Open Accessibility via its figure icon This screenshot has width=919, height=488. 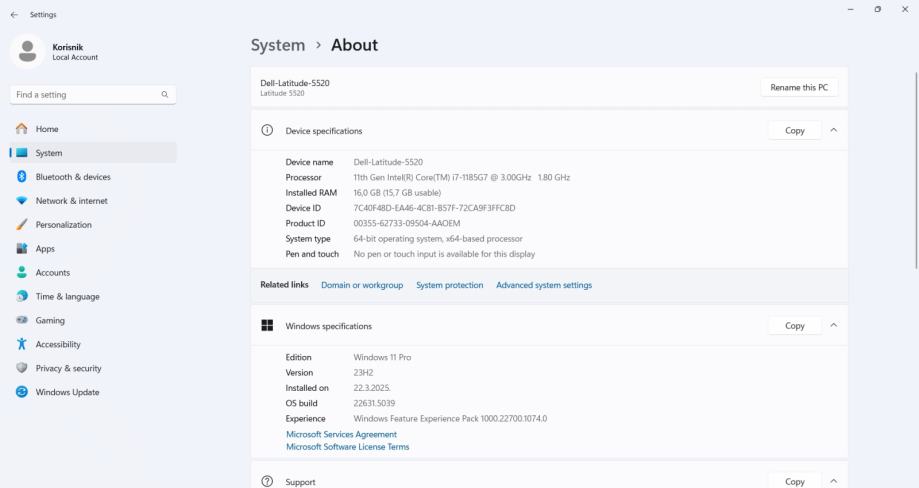pyautogui.click(x=22, y=345)
